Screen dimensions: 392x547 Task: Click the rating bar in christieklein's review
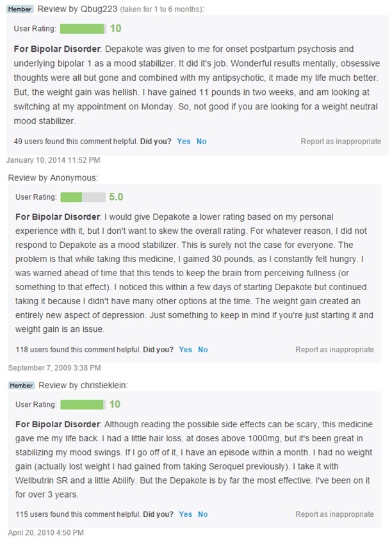click(83, 405)
